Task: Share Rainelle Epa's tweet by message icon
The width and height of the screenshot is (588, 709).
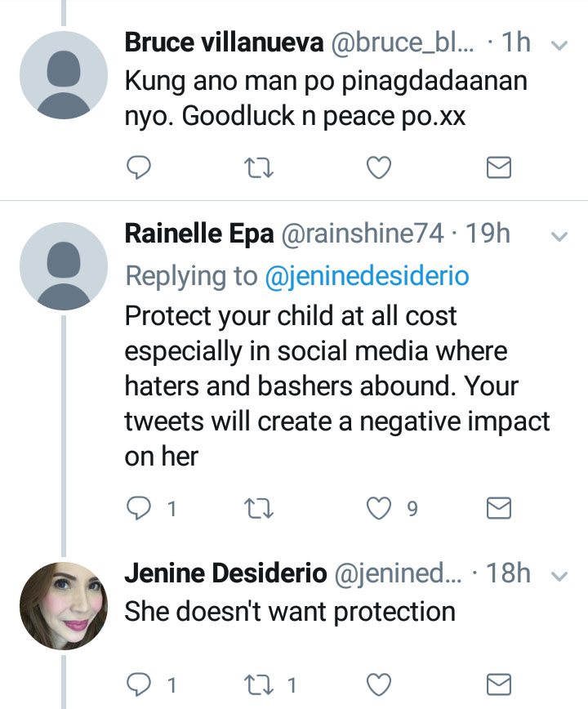Action: [x=498, y=509]
